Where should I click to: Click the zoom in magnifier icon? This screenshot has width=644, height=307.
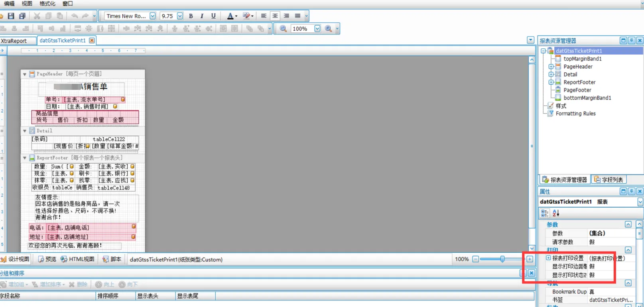329,29
